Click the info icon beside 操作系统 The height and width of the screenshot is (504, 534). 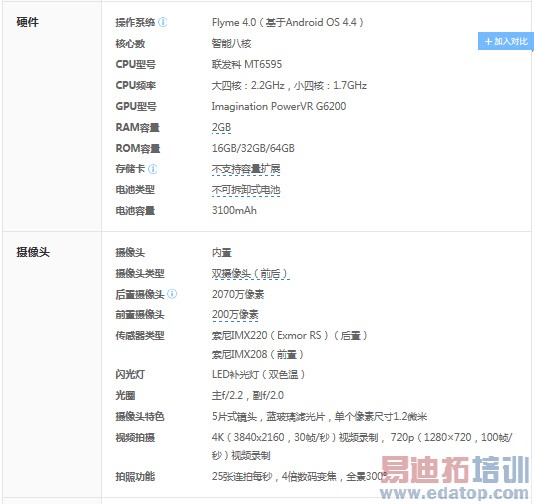(163, 22)
